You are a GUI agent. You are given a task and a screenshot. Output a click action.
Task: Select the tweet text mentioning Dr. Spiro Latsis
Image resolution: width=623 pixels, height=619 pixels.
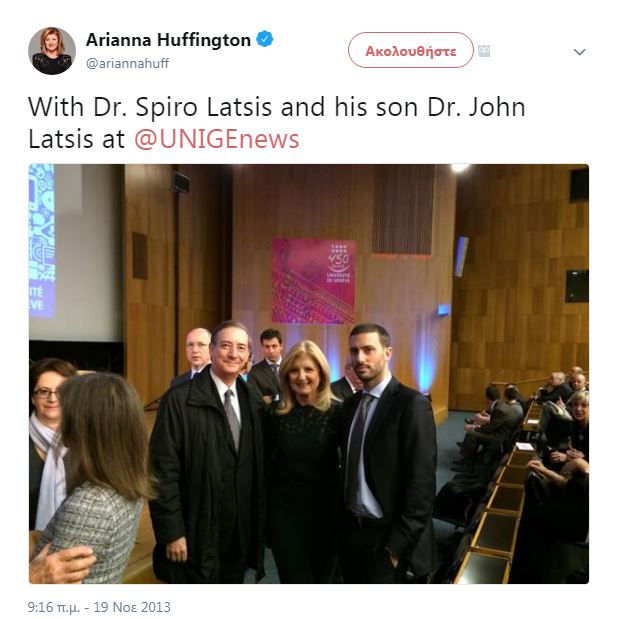point(277,123)
